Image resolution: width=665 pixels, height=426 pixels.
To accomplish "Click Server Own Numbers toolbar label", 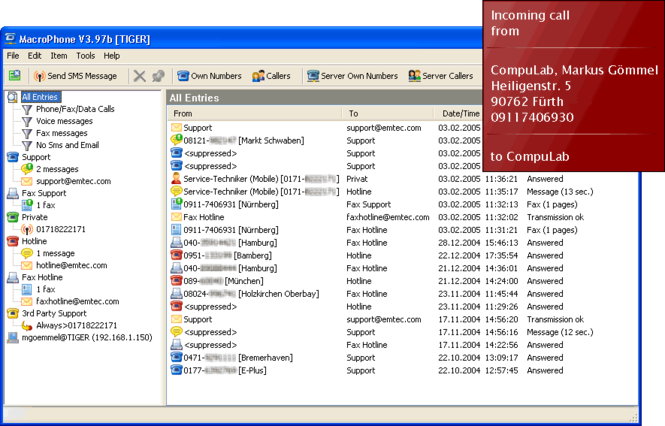I will click(359, 76).
